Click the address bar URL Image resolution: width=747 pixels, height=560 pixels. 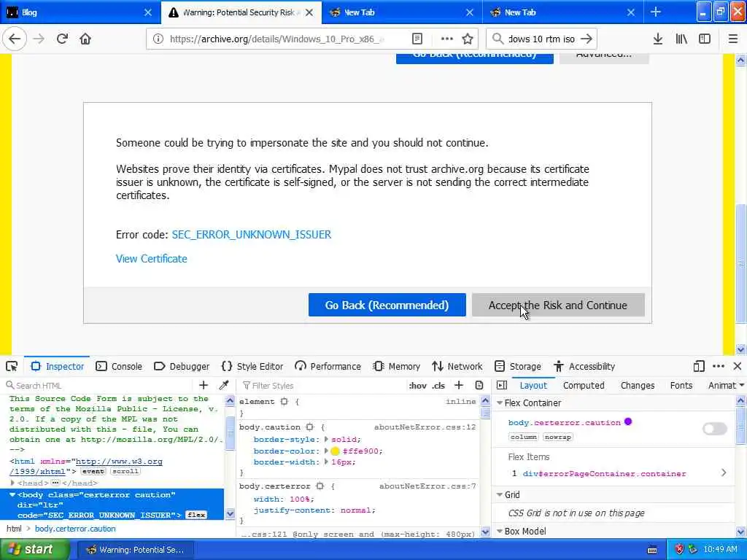click(276, 39)
